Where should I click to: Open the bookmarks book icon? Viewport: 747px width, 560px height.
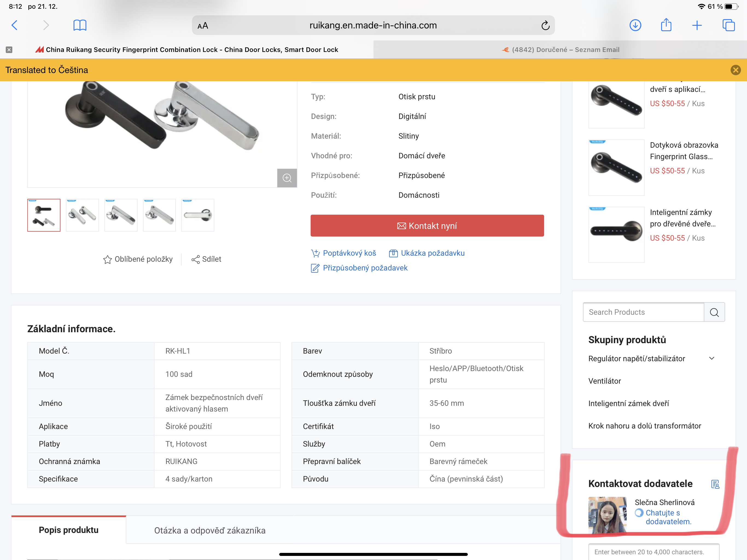(80, 25)
